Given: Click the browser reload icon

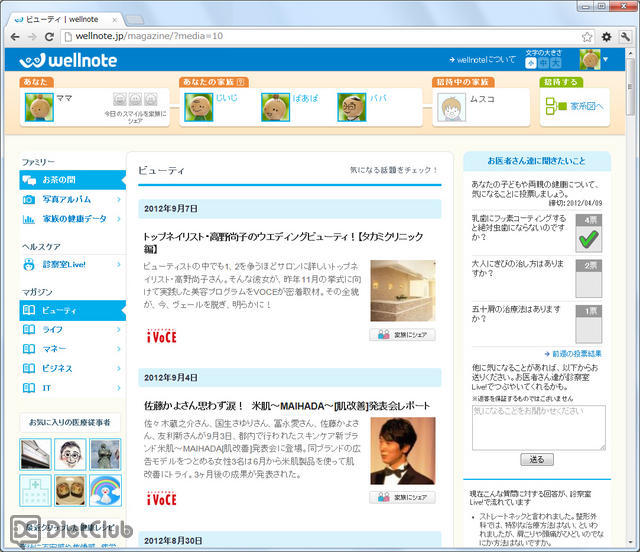Looking at the screenshot, I should pos(50,37).
